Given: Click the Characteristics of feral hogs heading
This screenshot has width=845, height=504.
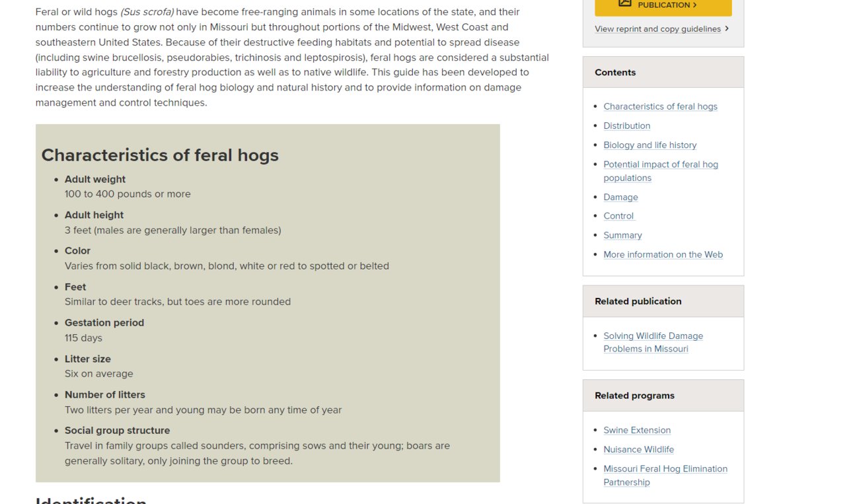Looking at the screenshot, I should click(x=160, y=155).
